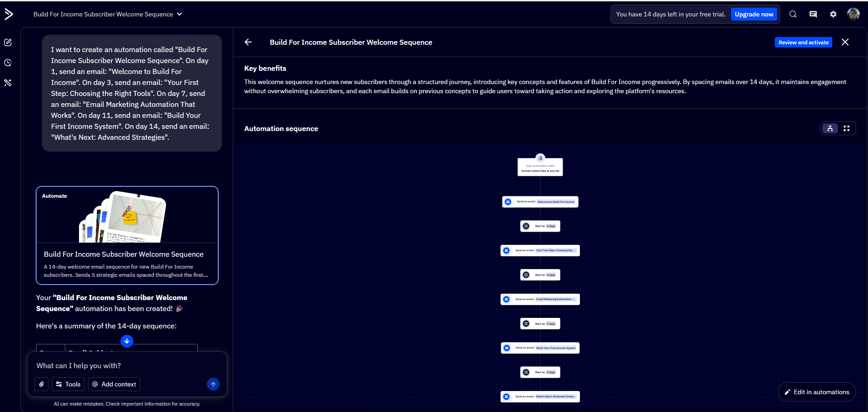
Task: Click the ActiveCampaign logo icon
Action: pyautogui.click(x=9, y=14)
